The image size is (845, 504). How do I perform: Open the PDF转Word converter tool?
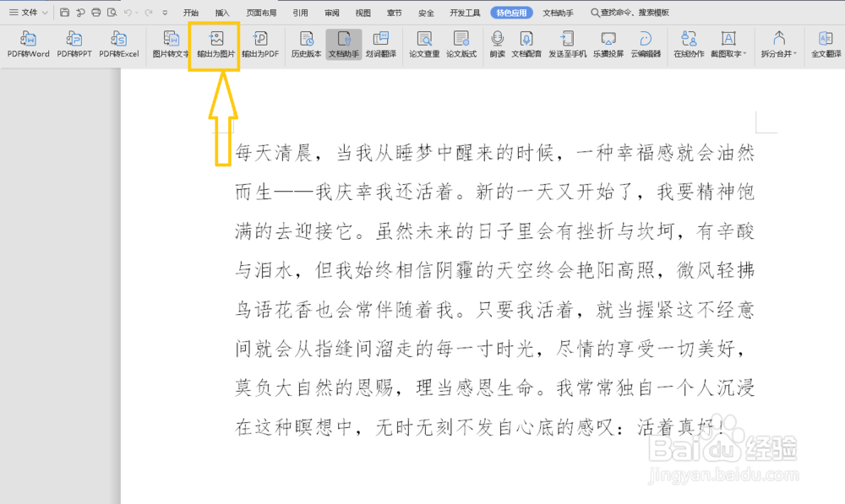pyautogui.click(x=28, y=46)
